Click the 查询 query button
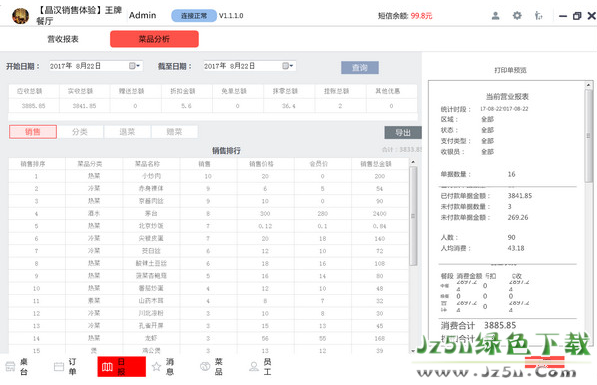The height and width of the screenshot is (385, 597). pyautogui.click(x=360, y=67)
